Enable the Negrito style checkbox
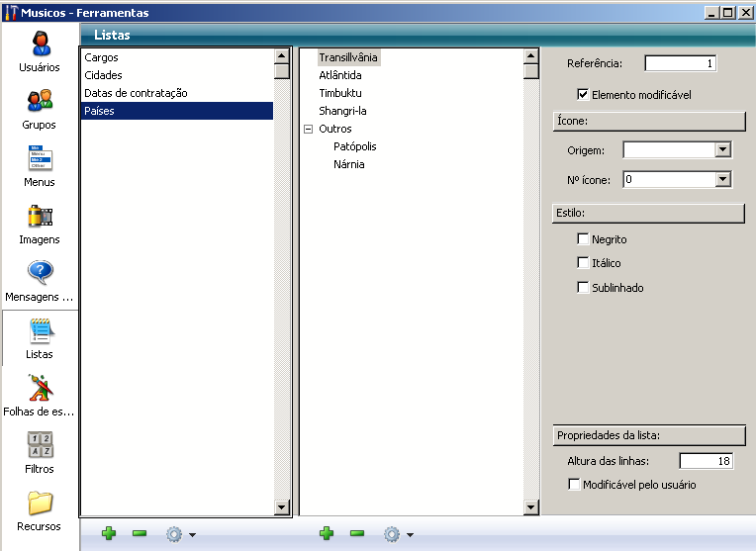756x551 pixels. 583,239
